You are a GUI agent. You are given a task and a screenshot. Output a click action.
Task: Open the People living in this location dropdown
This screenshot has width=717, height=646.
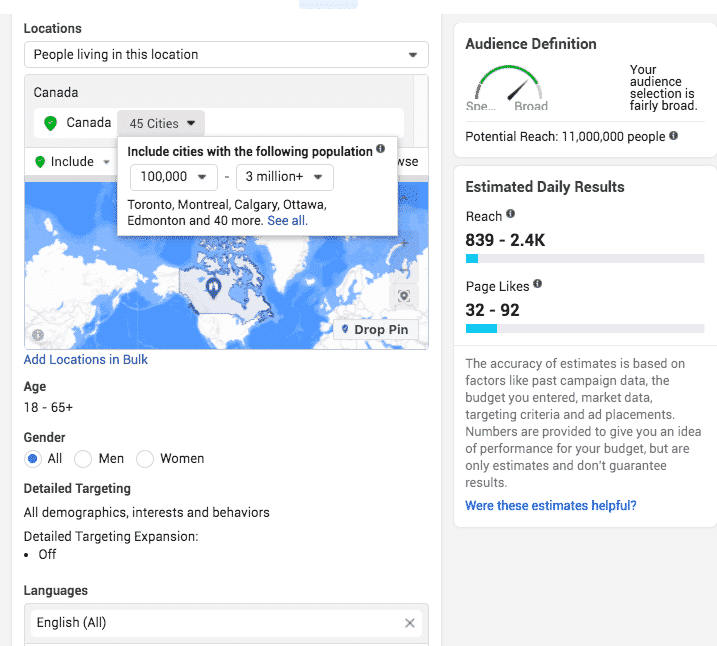pos(226,55)
